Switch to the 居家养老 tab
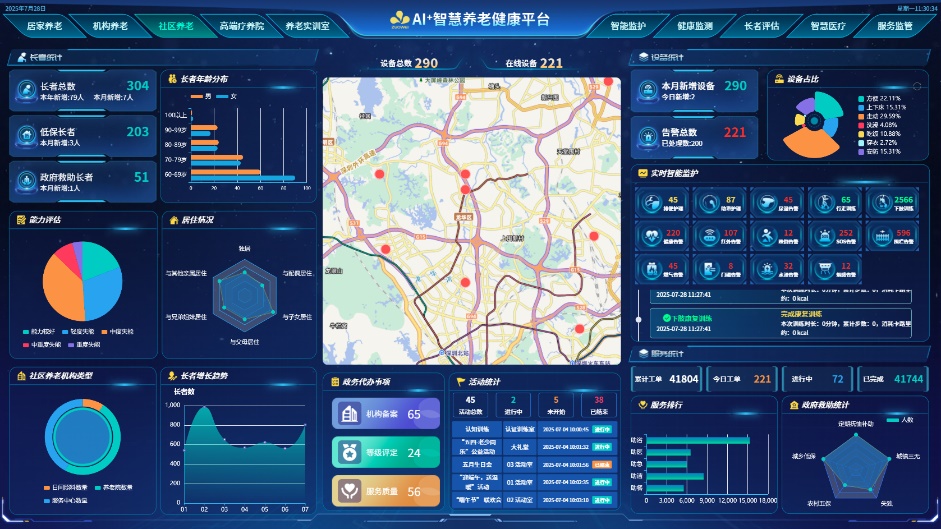Viewport: 941px width, 529px height. click(x=44, y=26)
